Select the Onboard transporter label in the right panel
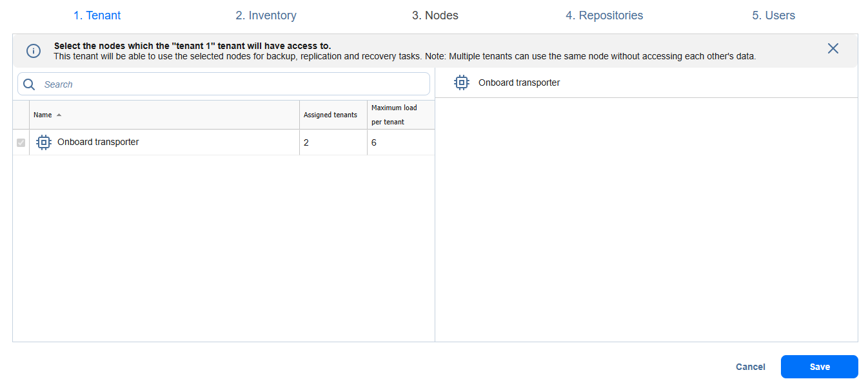 click(519, 82)
